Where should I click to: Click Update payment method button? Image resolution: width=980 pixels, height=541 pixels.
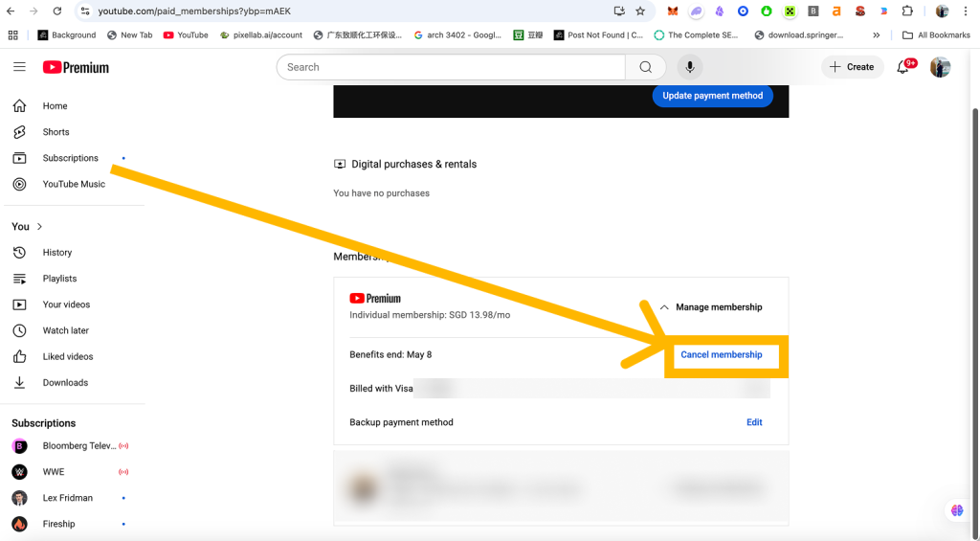712,96
